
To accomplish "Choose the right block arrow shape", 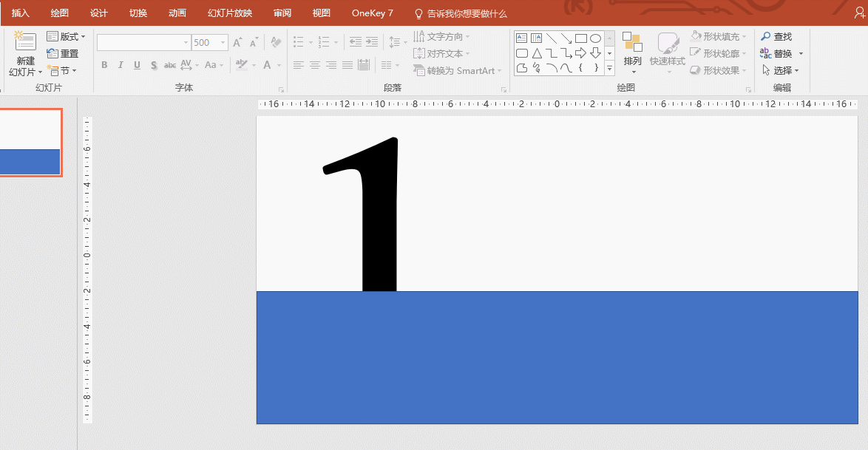I will coord(580,53).
